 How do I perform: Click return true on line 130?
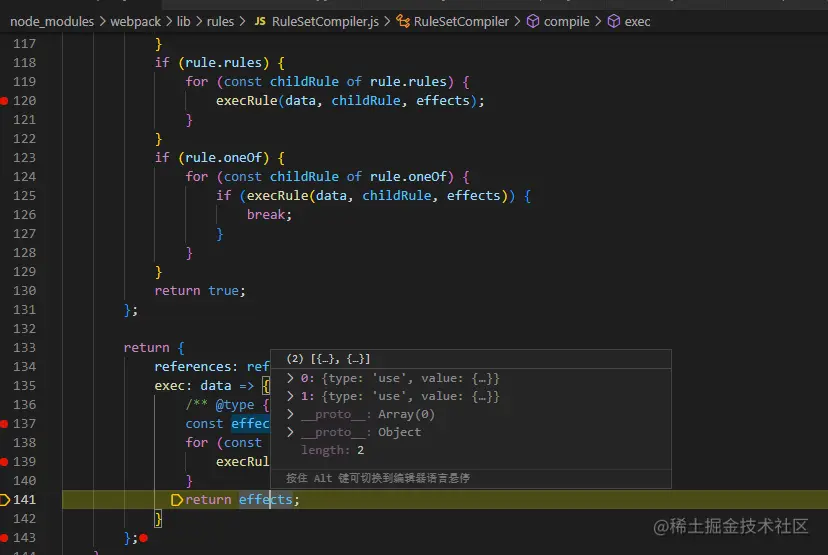(x=200, y=291)
